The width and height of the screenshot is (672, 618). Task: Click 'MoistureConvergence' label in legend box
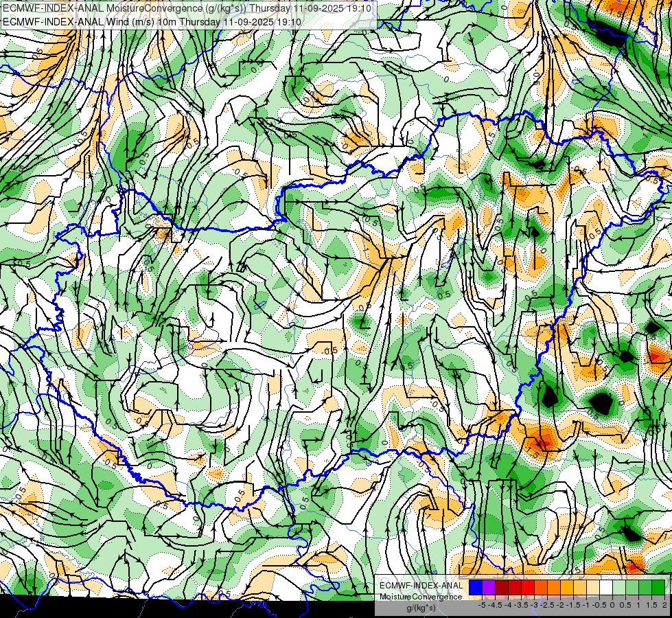(x=421, y=597)
